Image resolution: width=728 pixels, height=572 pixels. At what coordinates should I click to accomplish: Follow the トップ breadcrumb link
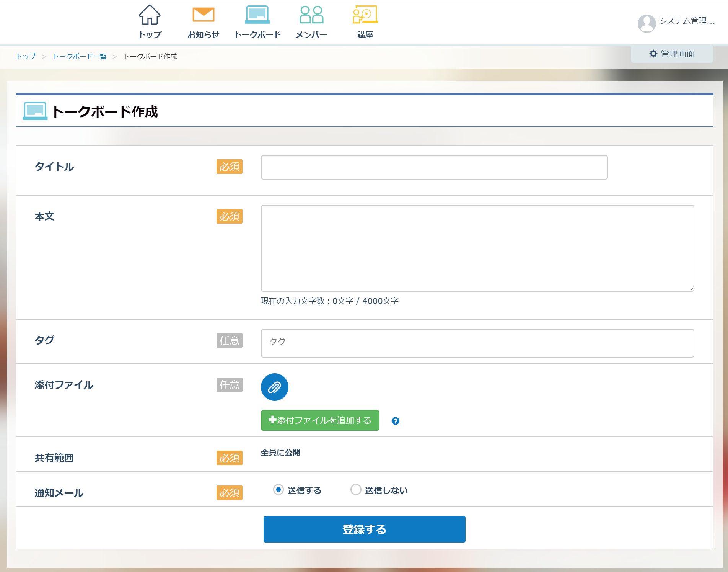26,57
